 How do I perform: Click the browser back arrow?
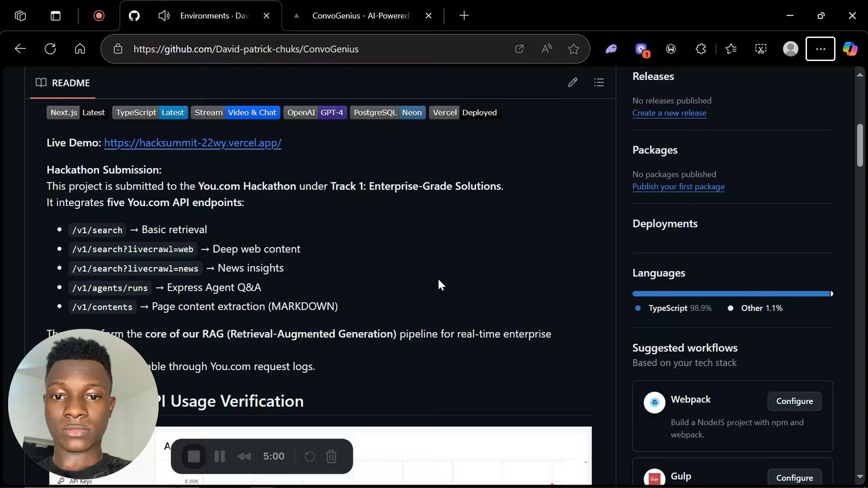pyautogui.click(x=20, y=49)
